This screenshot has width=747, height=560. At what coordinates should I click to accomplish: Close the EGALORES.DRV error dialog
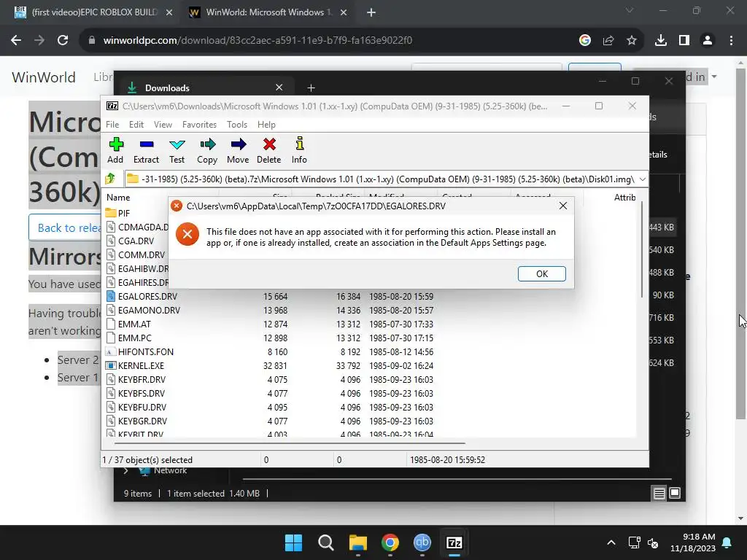(x=563, y=206)
